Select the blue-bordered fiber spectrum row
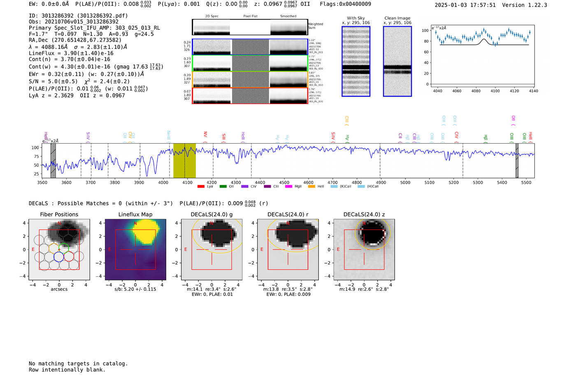 [250, 47]
